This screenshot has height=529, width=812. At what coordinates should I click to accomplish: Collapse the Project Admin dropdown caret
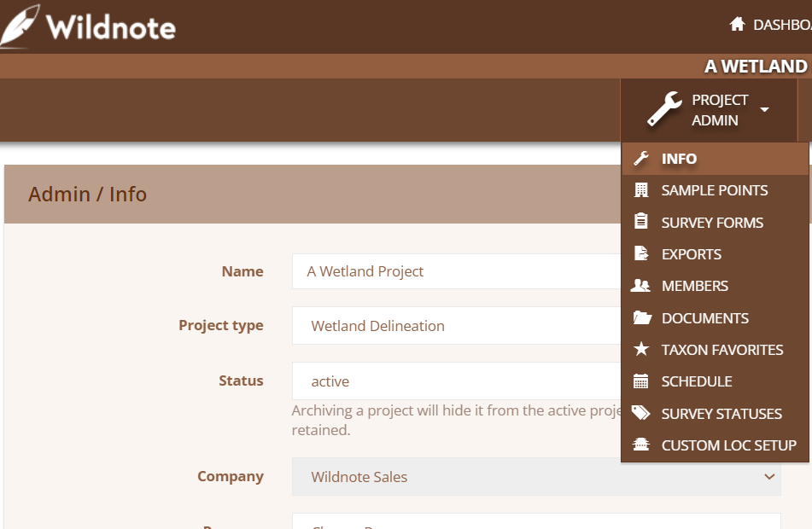click(764, 109)
